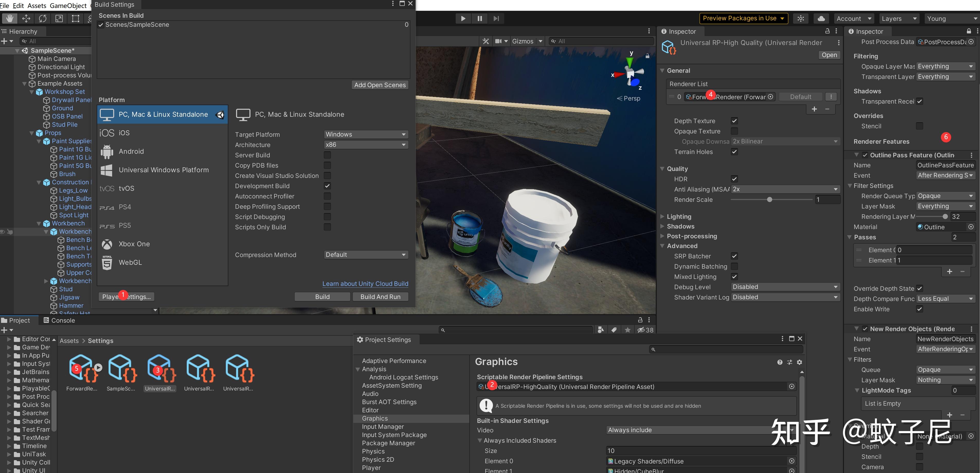This screenshot has height=473, width=980.
Task: Select the Android platform in Build Settings
Action: (x=131, y=151)
